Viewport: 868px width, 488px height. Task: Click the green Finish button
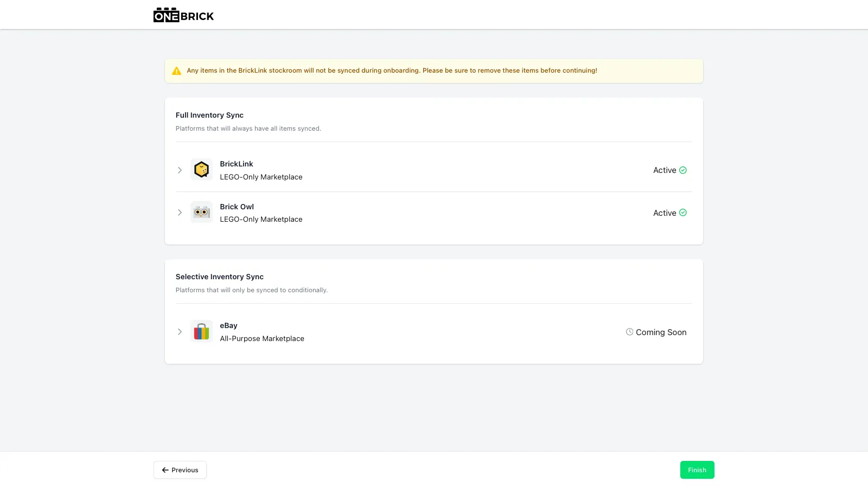pyautogui.click(x=697, y=470)
